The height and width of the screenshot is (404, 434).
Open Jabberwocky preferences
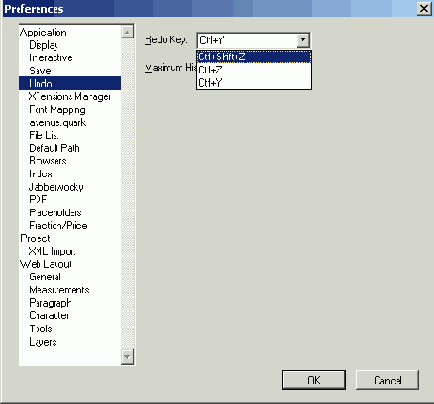pyautogui.click(x=56, y=187)
